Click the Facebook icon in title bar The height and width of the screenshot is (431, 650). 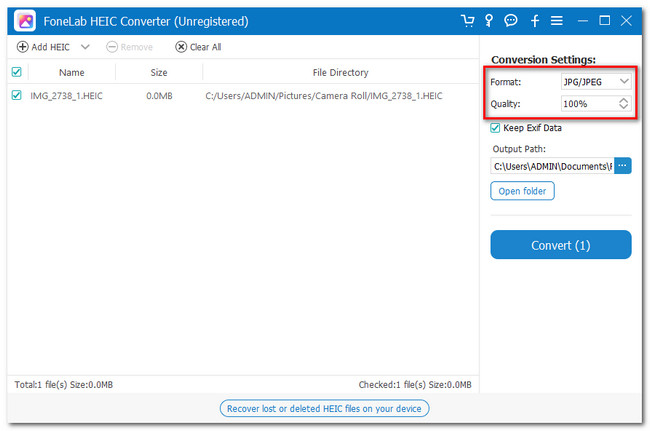tap(535, 20)
